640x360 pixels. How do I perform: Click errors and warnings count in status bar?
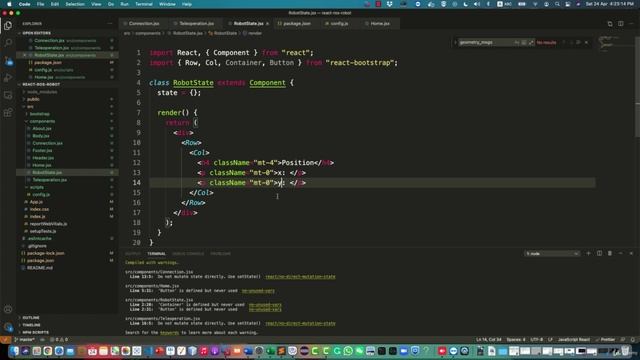[x=59, y=340]
